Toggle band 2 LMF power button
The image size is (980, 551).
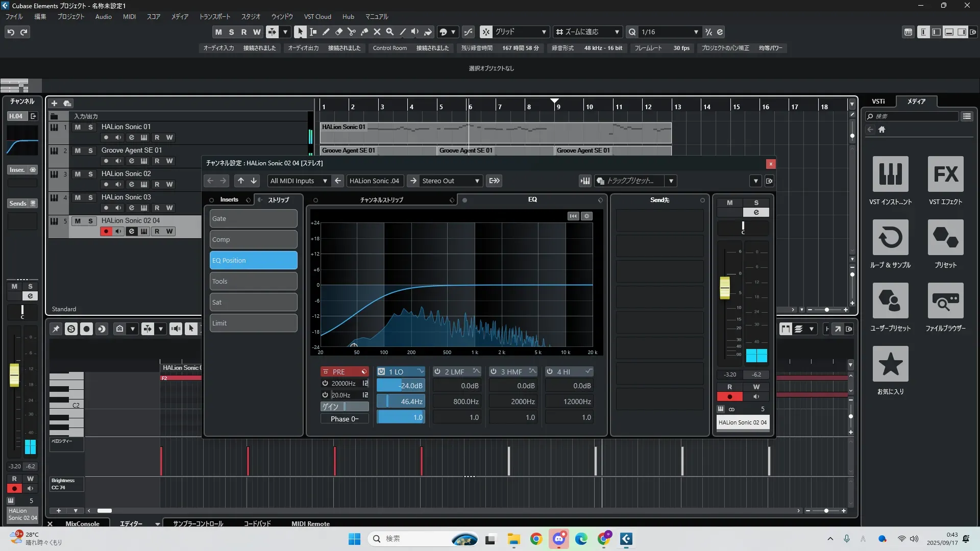coord(437,371)
